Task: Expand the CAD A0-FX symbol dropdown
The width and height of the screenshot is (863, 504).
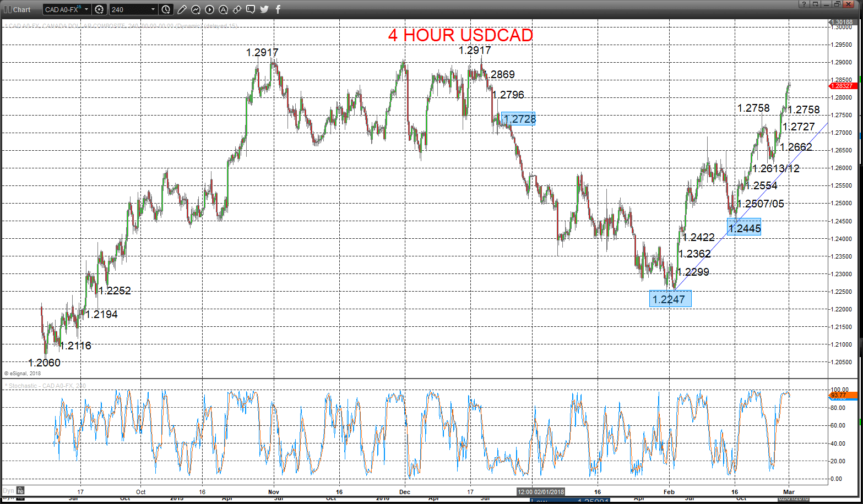Action: [x=86, y=9]
